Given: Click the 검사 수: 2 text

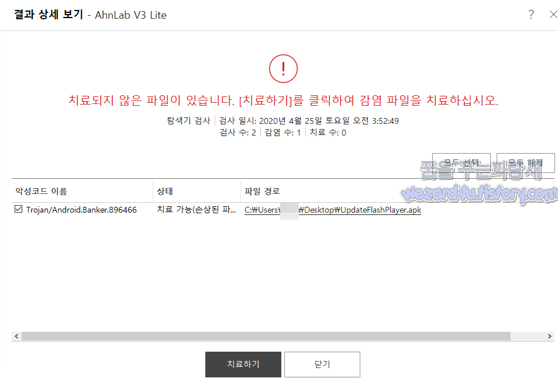Looking at the screenshot, I should [237, 133].
